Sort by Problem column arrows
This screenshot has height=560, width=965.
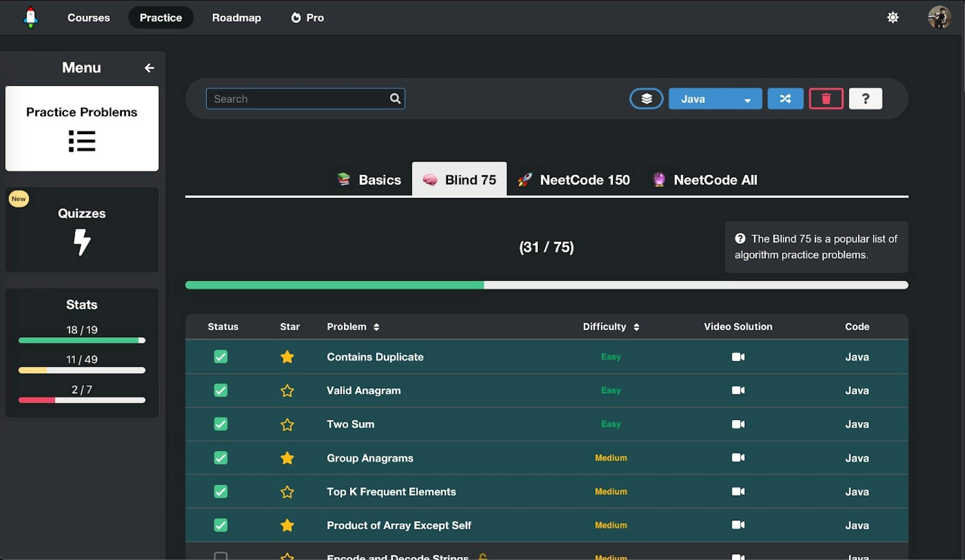tap(376, 327)
